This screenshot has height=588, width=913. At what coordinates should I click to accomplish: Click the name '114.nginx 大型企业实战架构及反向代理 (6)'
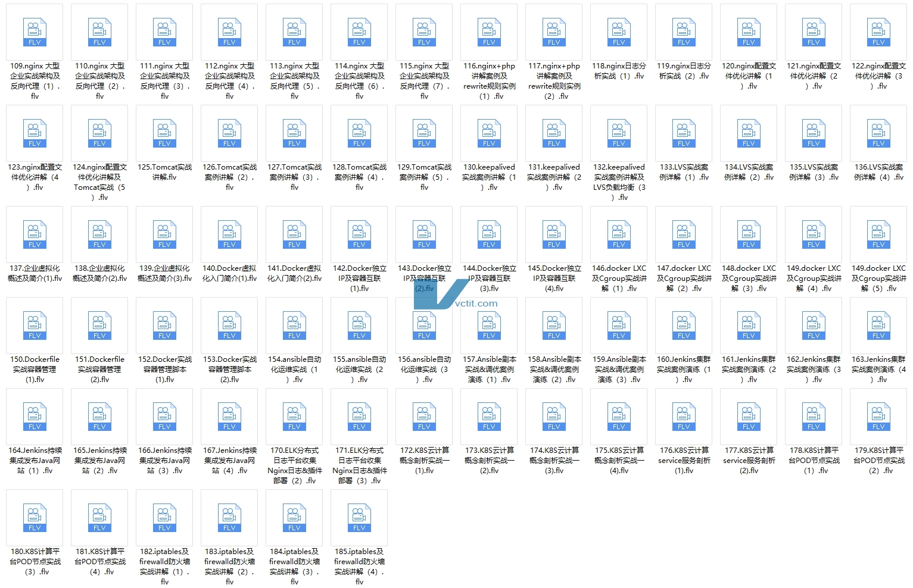click(x=359, y=81)
